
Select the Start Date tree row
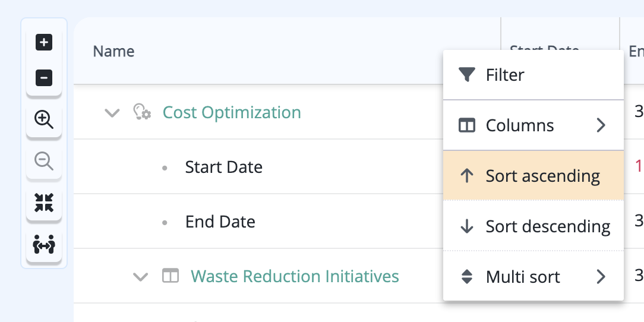click(224, 167)
